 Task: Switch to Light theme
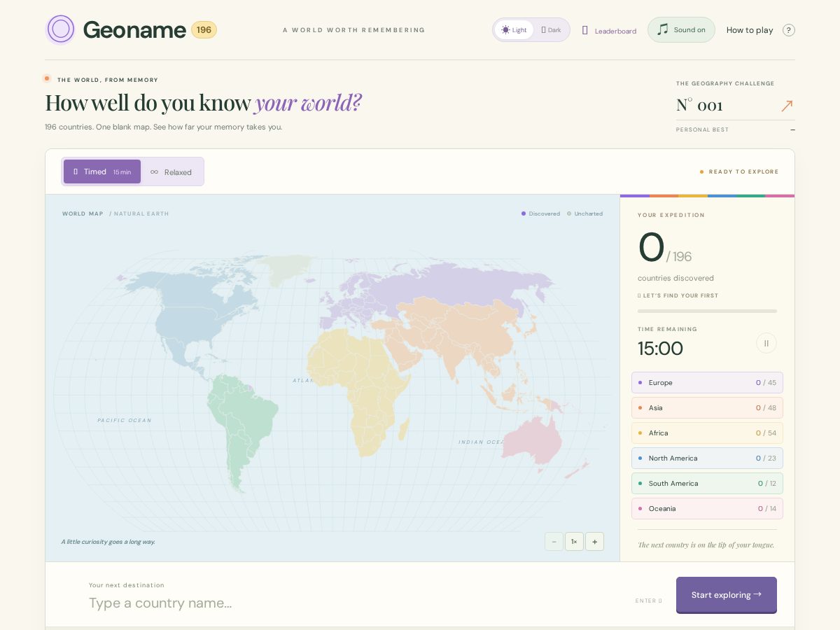[x=514, y=30]
